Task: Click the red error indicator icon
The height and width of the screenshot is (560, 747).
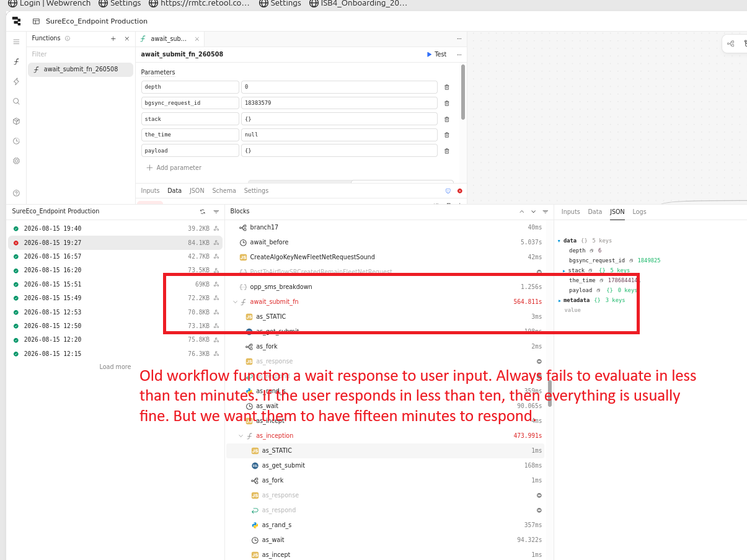Action: tap(459, 191)
